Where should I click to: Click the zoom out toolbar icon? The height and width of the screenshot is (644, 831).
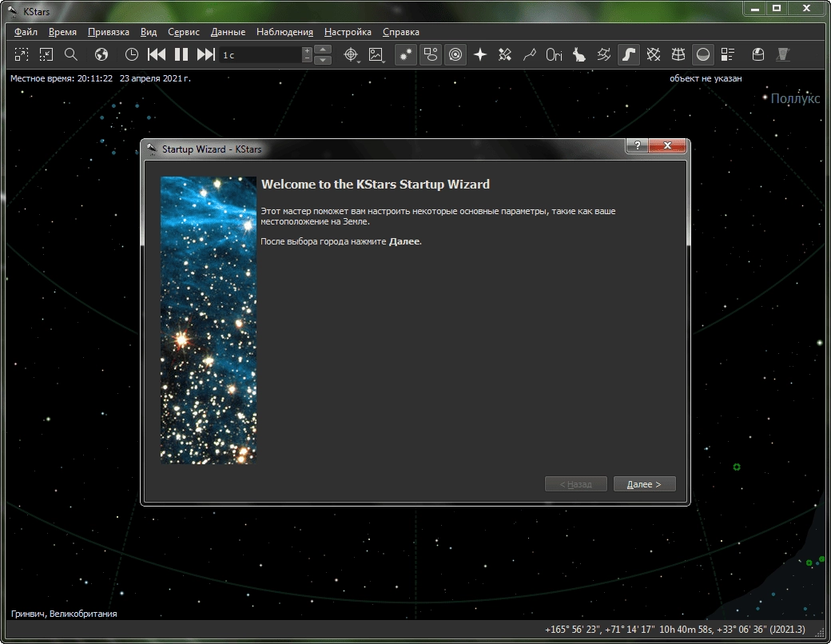(x=46, y=54)
